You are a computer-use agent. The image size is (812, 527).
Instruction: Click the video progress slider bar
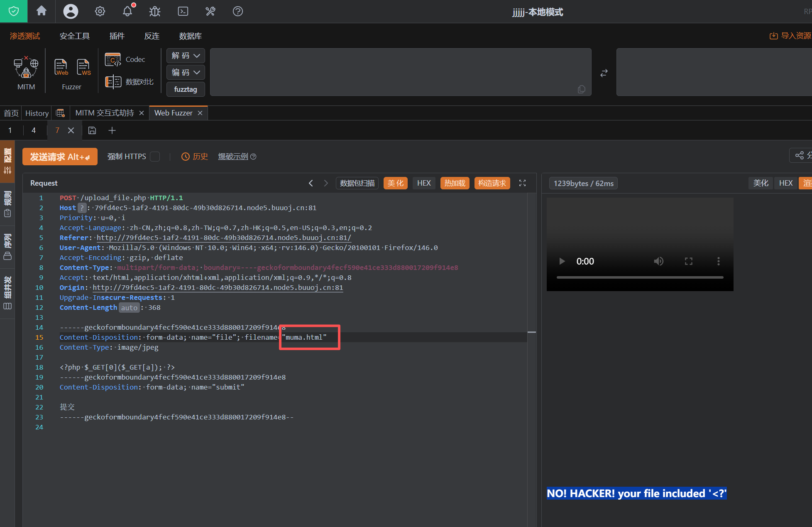(x=639, y=277)
